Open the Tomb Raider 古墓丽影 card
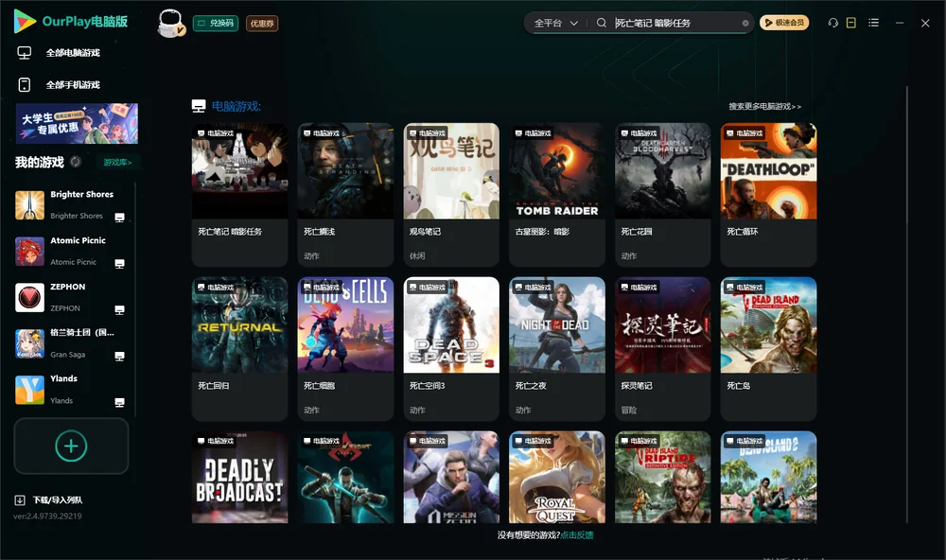Image resolution: width=946 pixels, height=560 pixels. click(557, 194)
